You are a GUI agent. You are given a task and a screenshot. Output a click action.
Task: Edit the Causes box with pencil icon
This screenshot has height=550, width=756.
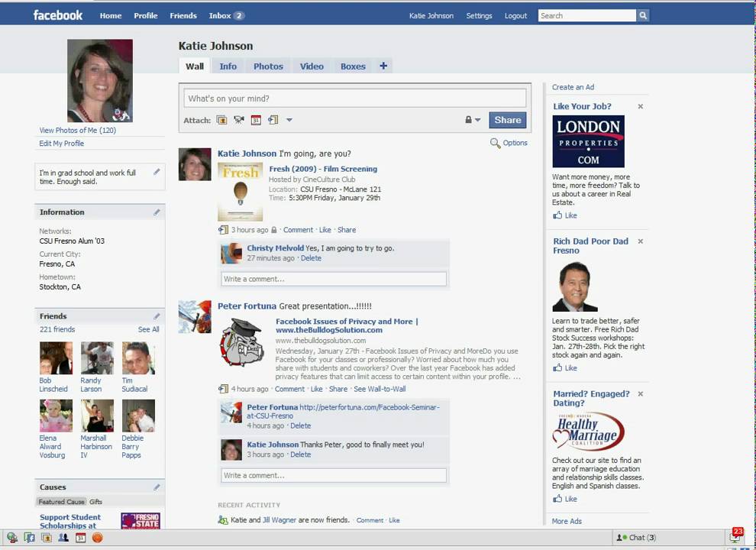(157, 487)
